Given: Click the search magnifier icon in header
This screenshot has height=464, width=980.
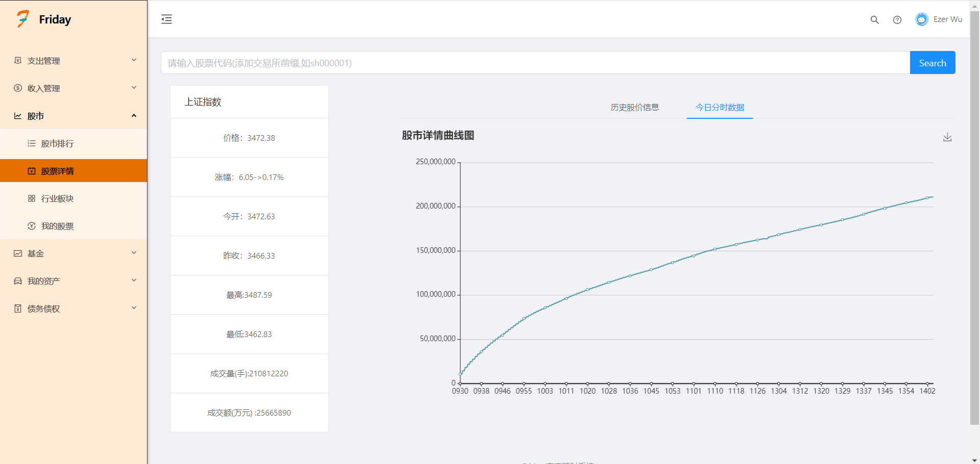Looking at the screenshot, I should pyautogui.click(x=874, y=20).
